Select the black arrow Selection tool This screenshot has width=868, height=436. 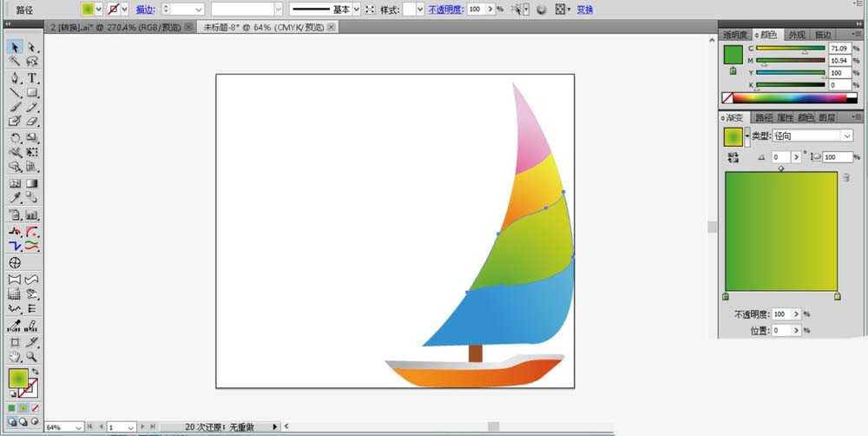point(15,47)
